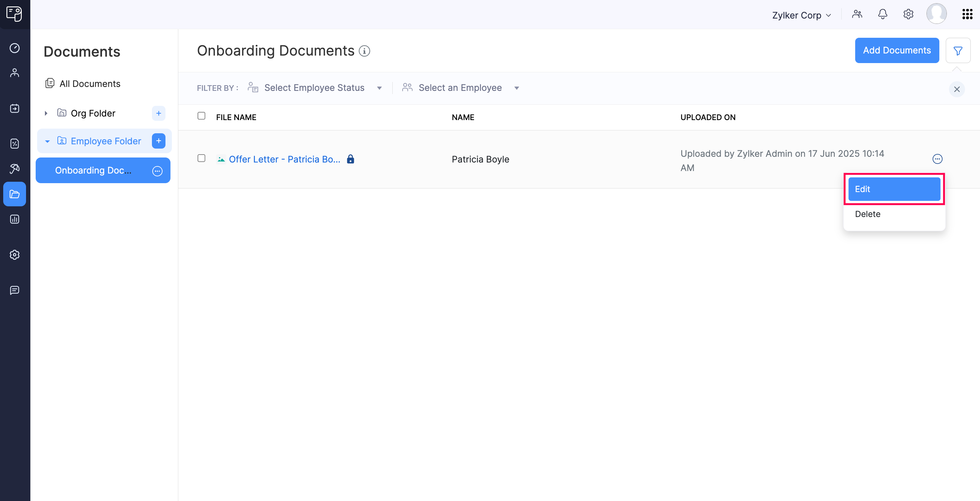Open the employee self-service person icon
The image size is (980, 501).
pyautogui.click(x=15, y=73)
